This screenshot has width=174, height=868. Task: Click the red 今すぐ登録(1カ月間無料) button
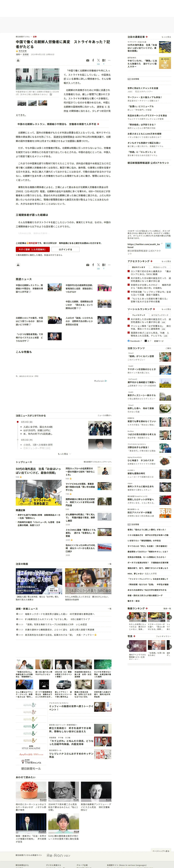click(33, 249)
